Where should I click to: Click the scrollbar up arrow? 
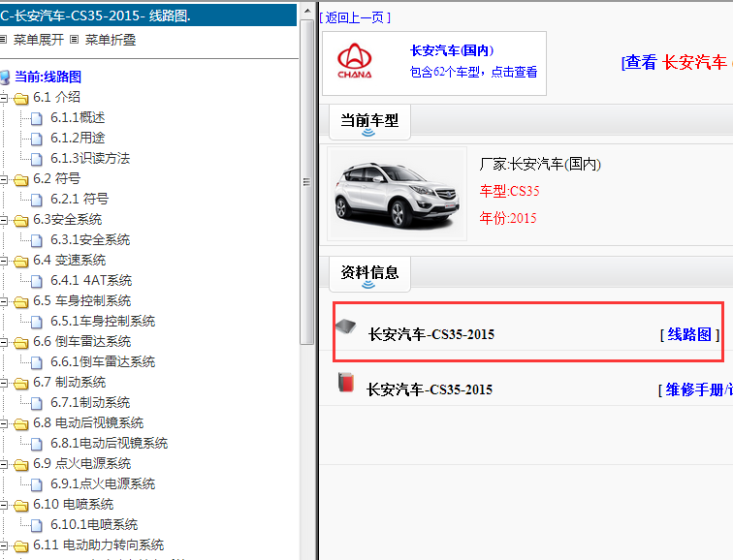click(307, 11)
